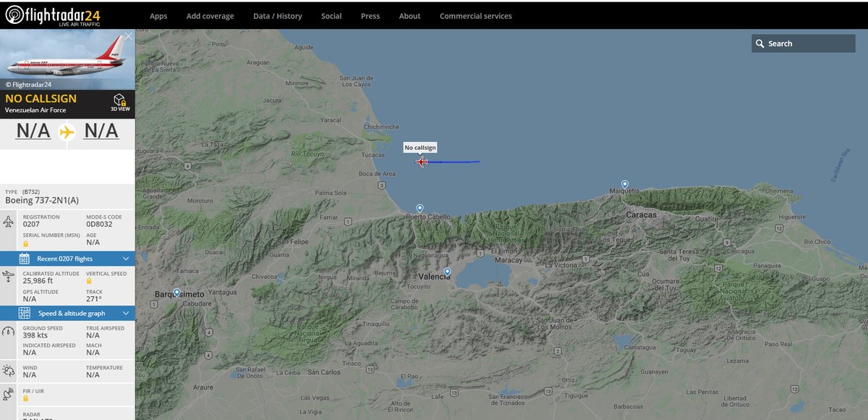Click calibrated altitude 25,986 ft
868x420 pixels.
click(x=38, y=280)
